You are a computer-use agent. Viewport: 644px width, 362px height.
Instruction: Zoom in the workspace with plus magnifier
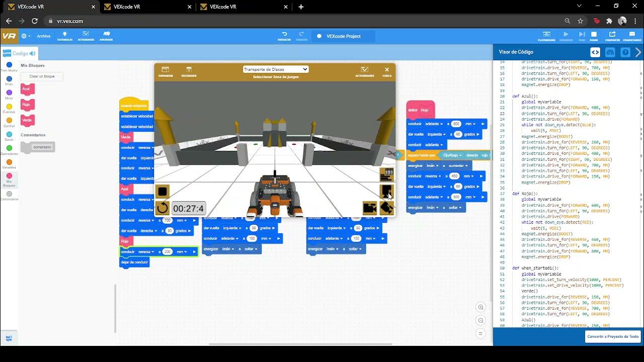point(481,307)
